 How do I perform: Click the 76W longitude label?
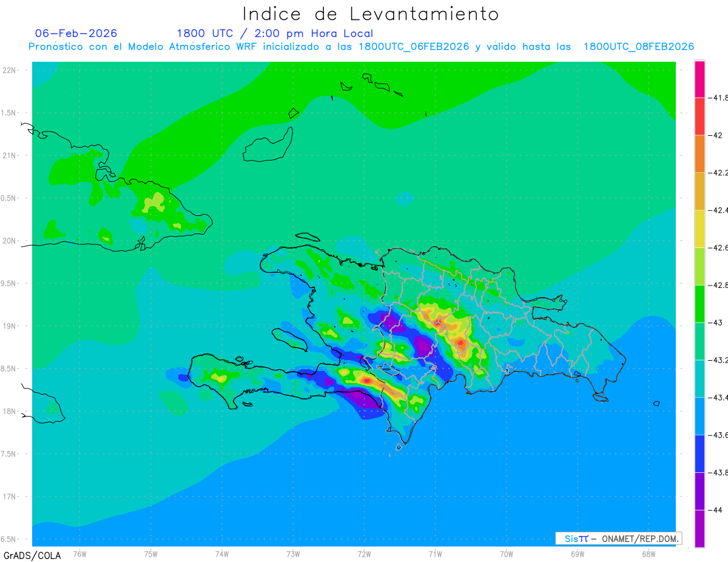point(80,554)
